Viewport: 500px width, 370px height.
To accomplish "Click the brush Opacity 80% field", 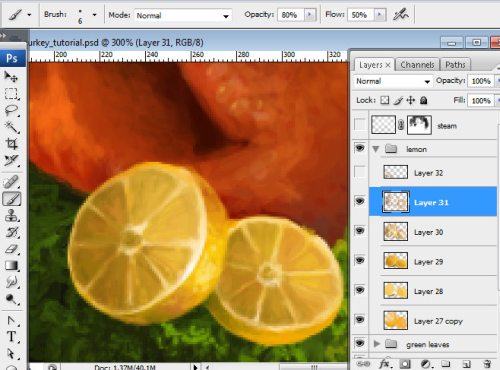I will [x=291, y=15].
